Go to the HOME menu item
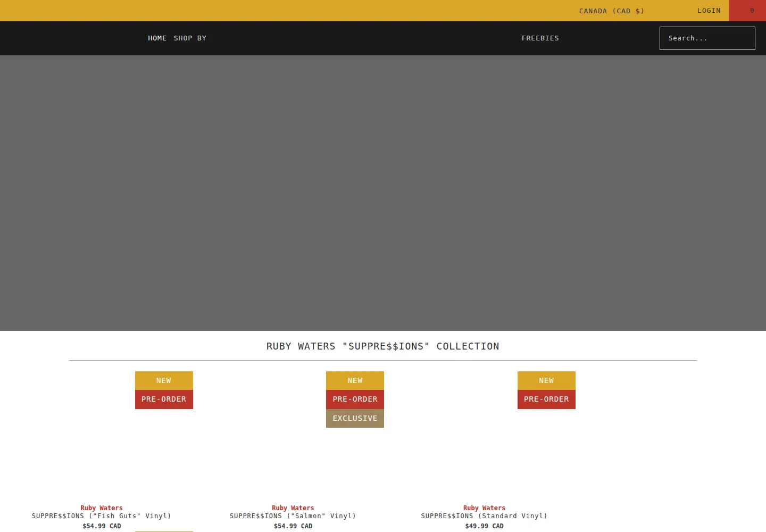The image size is (766, 532). point(157,38)
